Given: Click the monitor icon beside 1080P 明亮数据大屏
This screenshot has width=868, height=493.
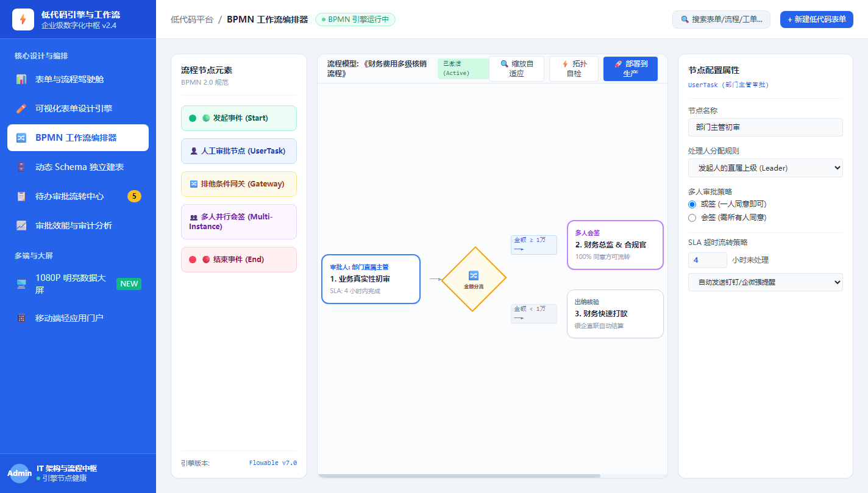Looking at the screenshot, I should pos(21,284).
